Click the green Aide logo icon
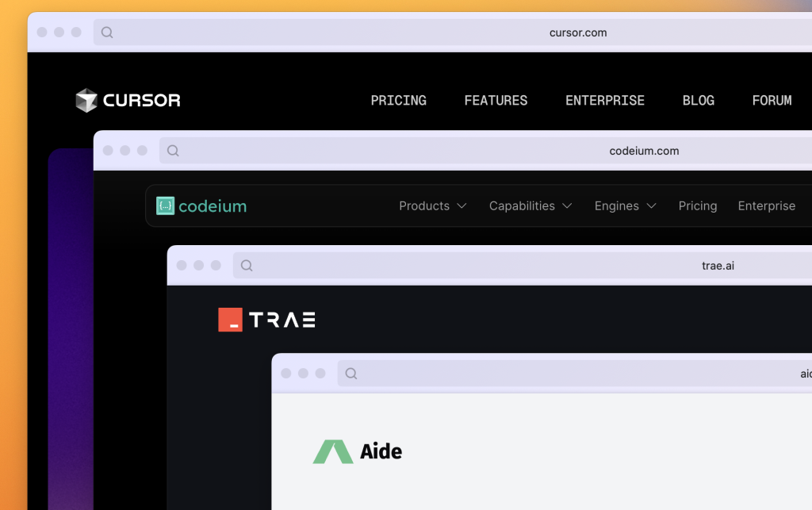The width and height of the screenshot is (812, 510). (332, 451)
